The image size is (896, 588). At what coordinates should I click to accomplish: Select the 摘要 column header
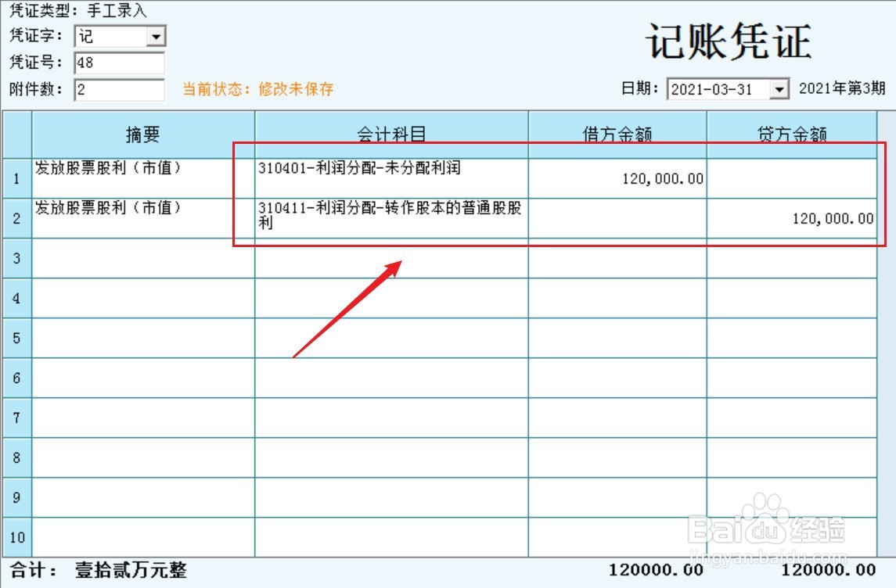click(x=143, y=134)
